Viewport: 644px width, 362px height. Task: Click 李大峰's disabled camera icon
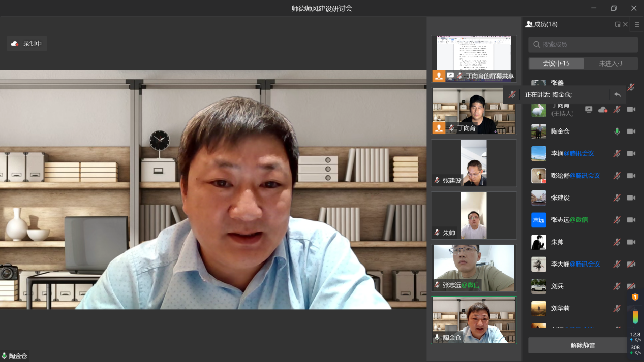(631, 264)
